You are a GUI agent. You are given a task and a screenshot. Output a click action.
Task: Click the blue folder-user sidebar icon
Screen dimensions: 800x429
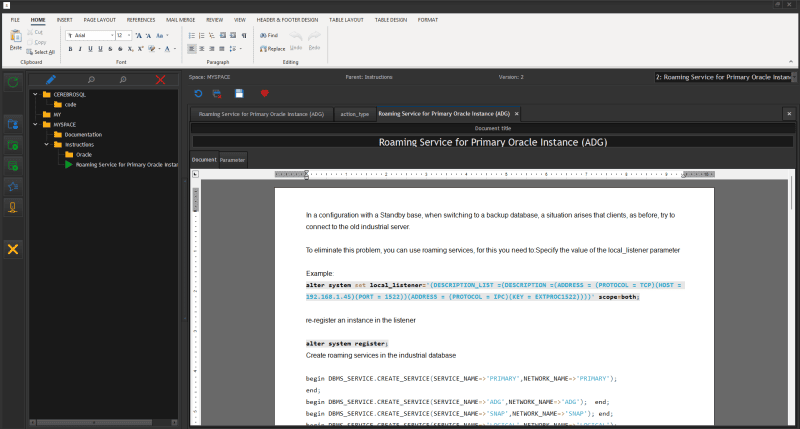point(13,124)
